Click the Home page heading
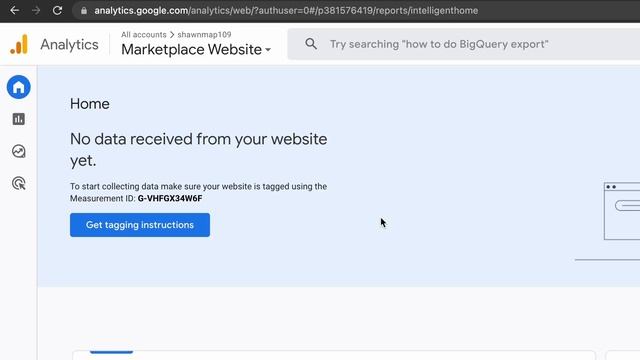 coord(90,104)
